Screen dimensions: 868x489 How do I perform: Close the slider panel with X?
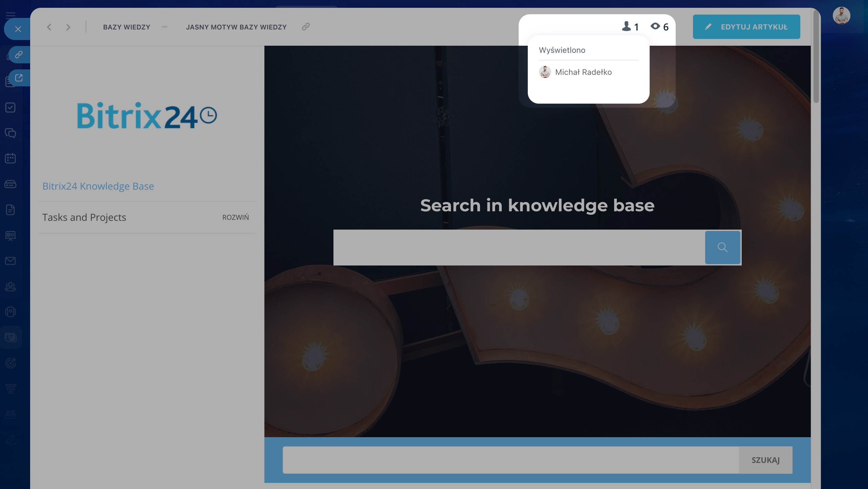point(18,29)
